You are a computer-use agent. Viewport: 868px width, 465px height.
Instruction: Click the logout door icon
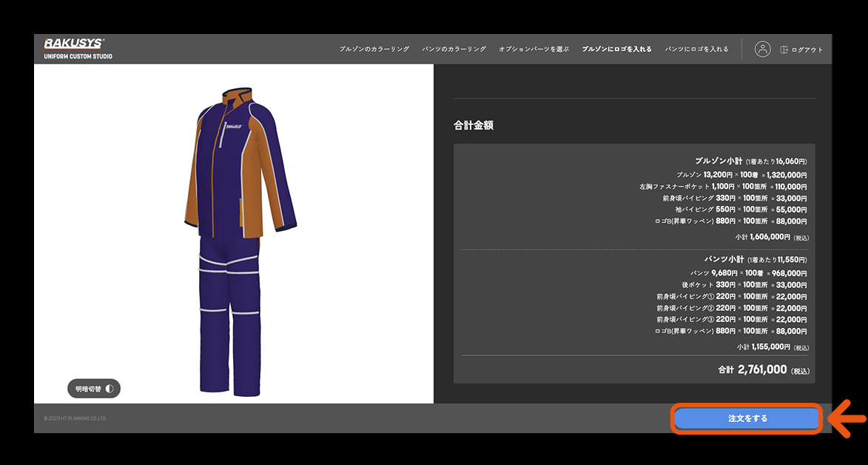784,50
